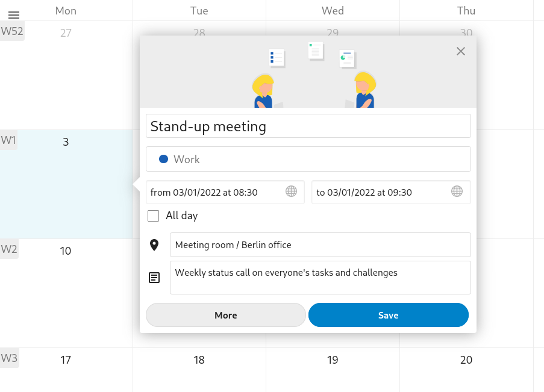The image size is (544, 392).
Task: Enable the All day checkbox
Action: coord(153,216)
